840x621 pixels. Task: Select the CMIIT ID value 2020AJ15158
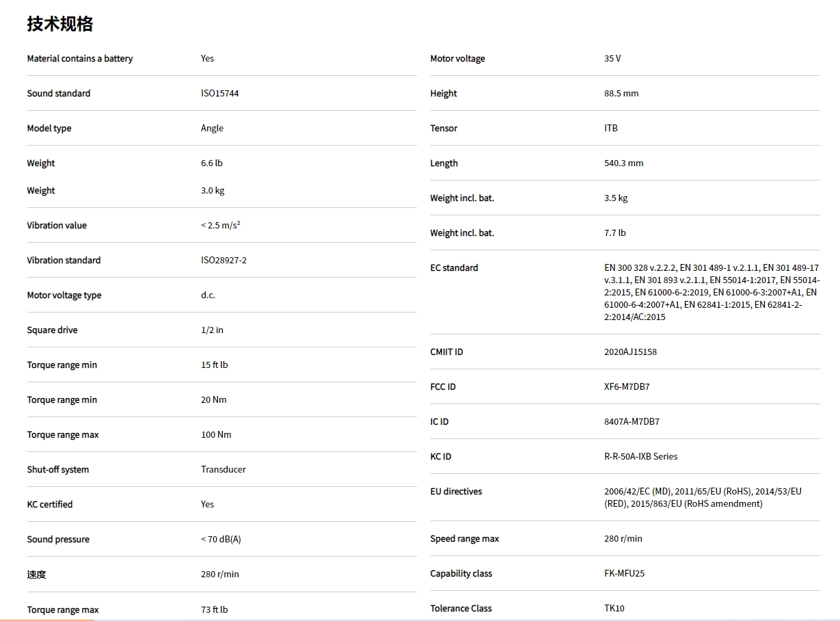[630, 352]
